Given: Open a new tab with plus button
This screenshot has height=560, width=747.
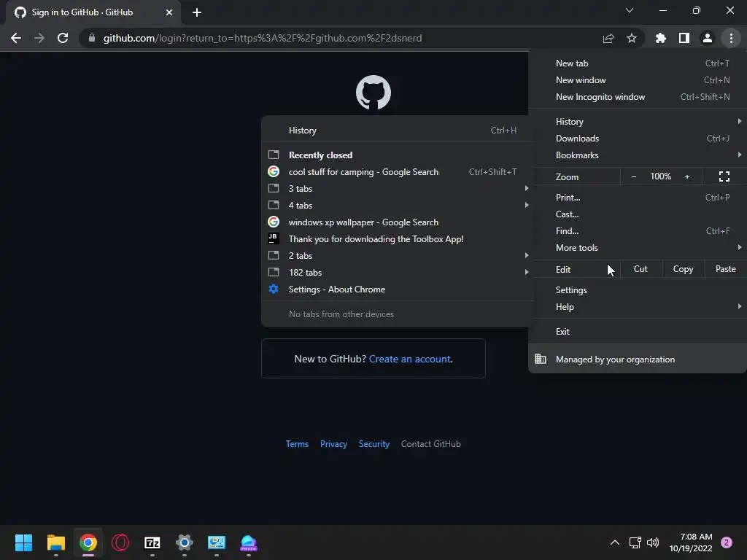Looking at the screenshot, I should point(197,12).
